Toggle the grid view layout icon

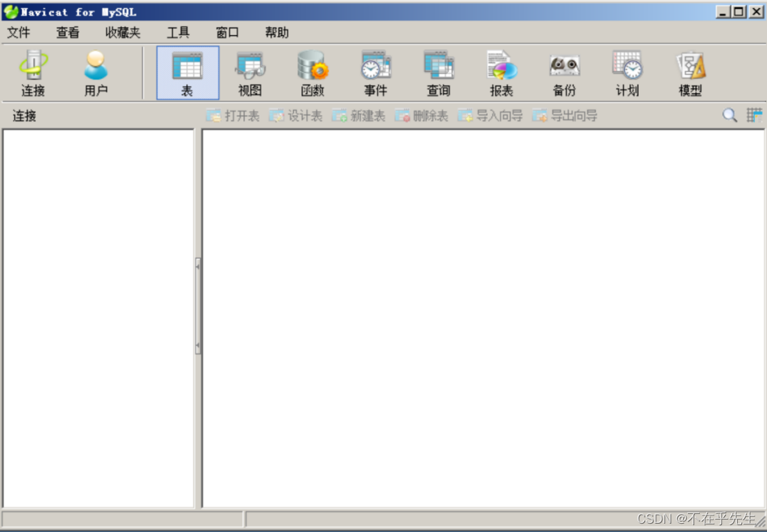(x=755, y=116)
